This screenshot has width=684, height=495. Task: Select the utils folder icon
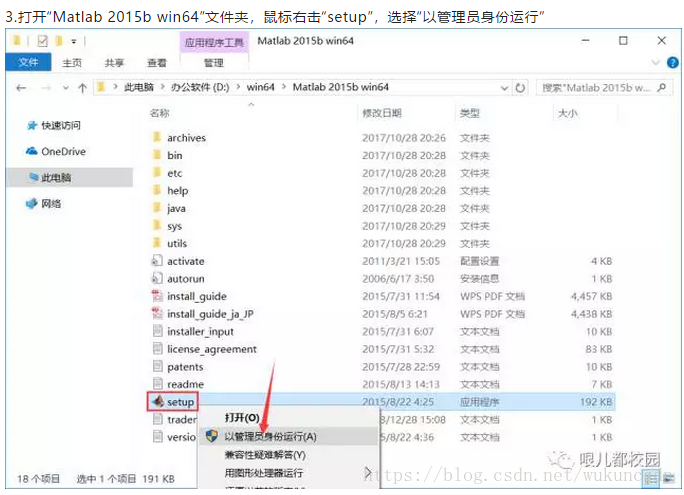pyautogui.click(x=157, y=243)
